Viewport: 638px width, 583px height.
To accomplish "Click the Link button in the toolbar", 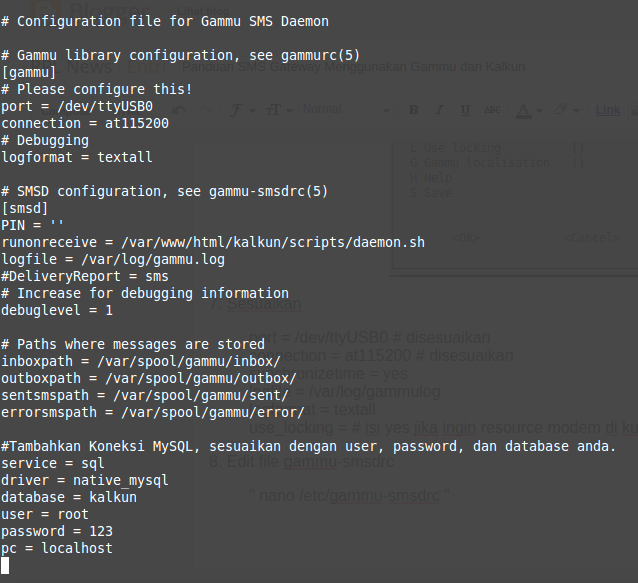I will (x=607, y=110).
